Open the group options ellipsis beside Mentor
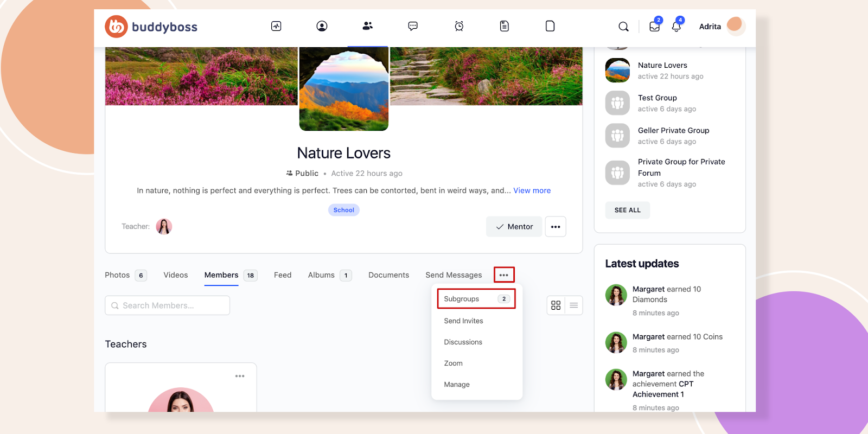 click(x=556, y=227)
